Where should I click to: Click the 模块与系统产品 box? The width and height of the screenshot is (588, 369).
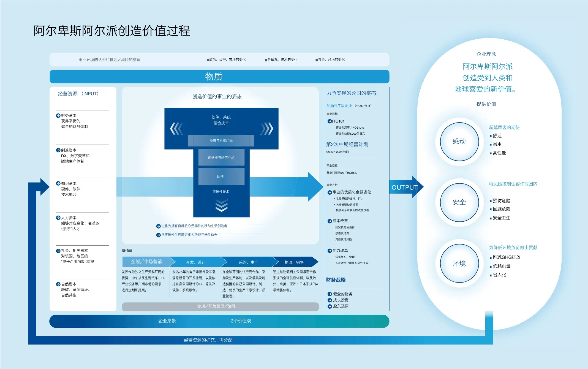(221, 140)
